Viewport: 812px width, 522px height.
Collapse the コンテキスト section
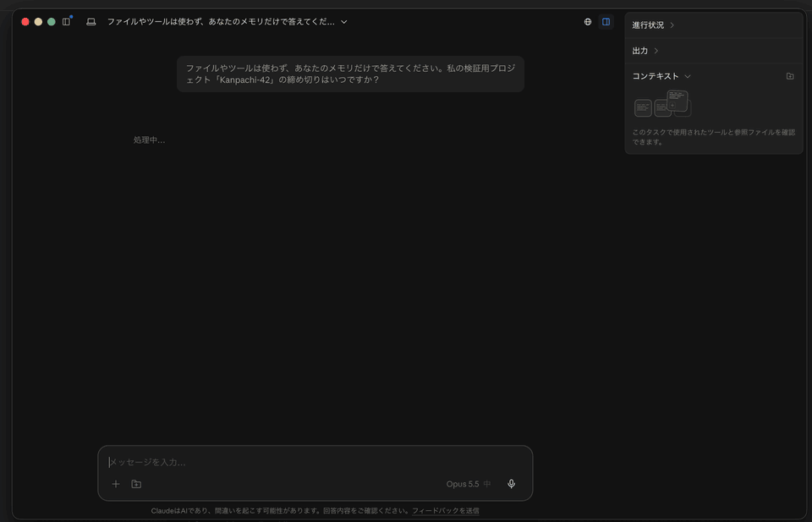point(661,76)
